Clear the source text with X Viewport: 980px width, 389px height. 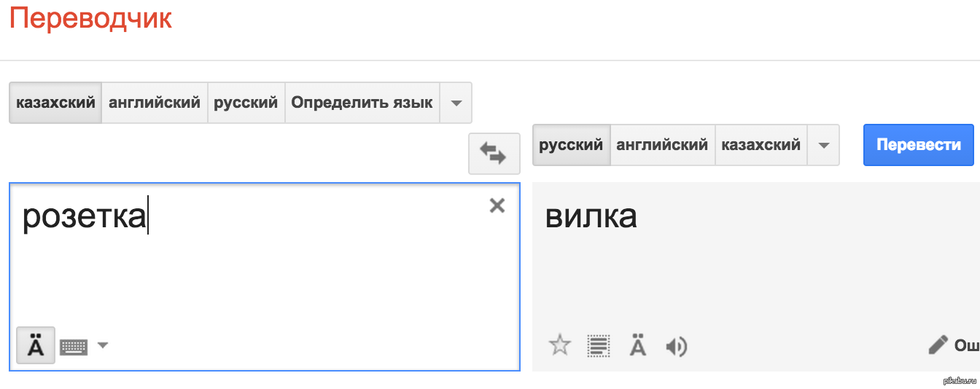(x=497, y=205)
